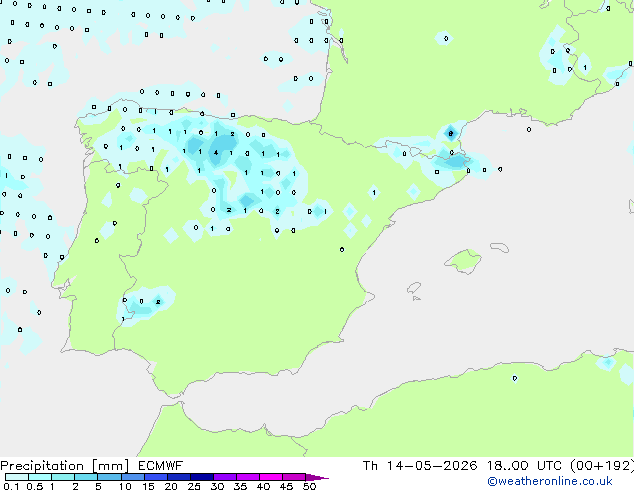This screenshot has height=490, width=634.
Task: Select the 25–30 mm navy legend swatch
Action: pyautogui.click(x=201, y=477)
